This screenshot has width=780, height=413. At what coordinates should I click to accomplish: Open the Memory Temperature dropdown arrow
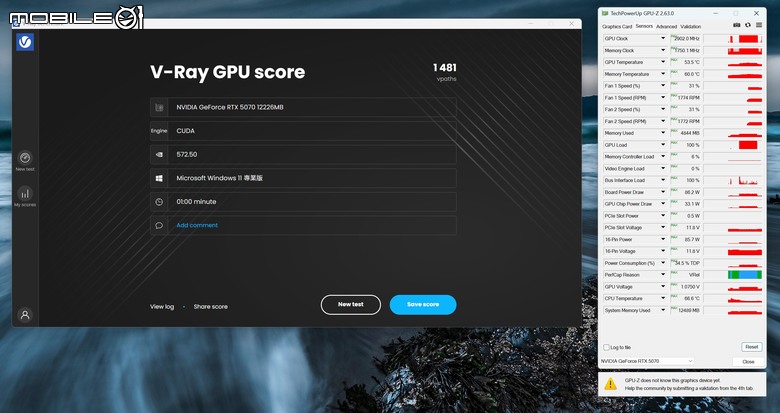point(663,74)
